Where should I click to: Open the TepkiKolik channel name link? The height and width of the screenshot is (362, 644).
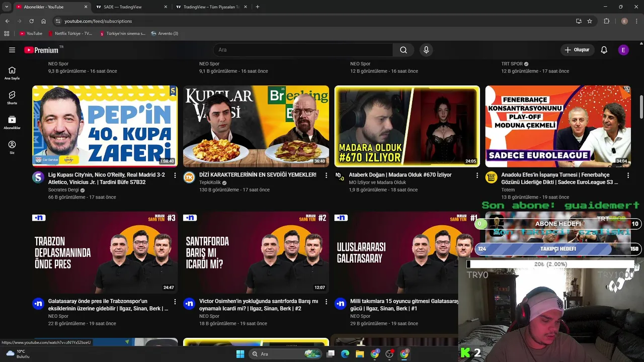click(210, 183)
